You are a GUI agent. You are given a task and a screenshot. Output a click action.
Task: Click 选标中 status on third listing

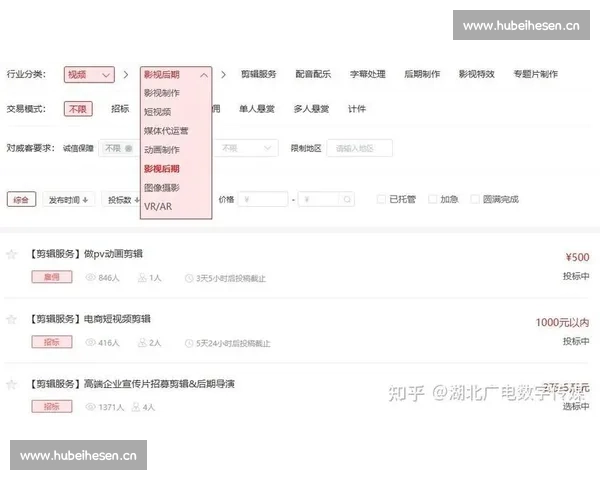pyautogui.click(x=576, y=406)
